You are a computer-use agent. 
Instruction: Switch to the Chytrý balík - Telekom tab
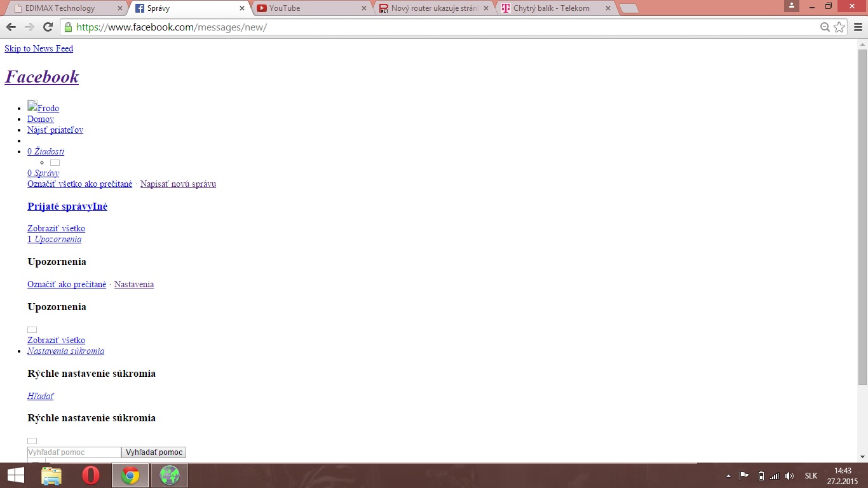557,8
